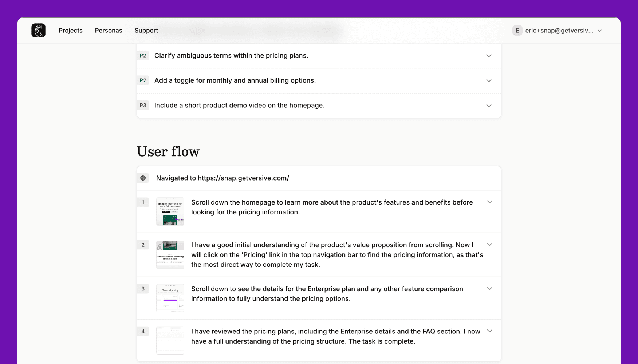Expand 'Clarify ambiguous terms' recommendation
The width and height of the screenshot is (638, 364).
point(489,56)
